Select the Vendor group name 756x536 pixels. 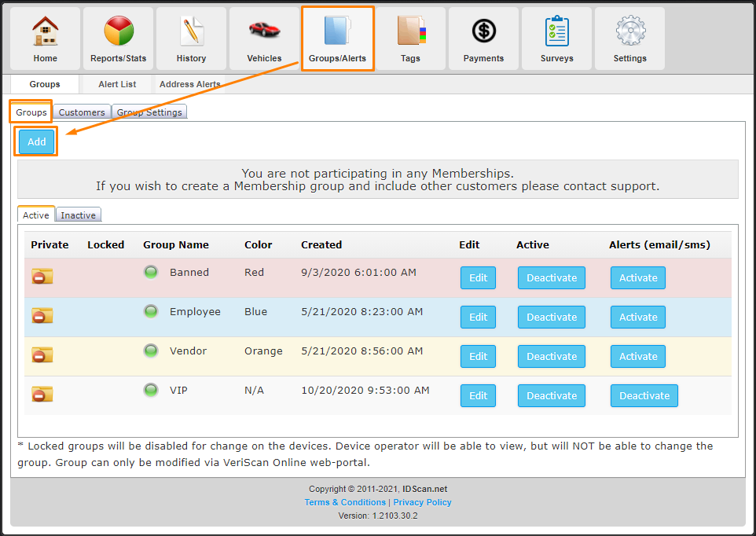pyautogui.click(x=188, y=351)
